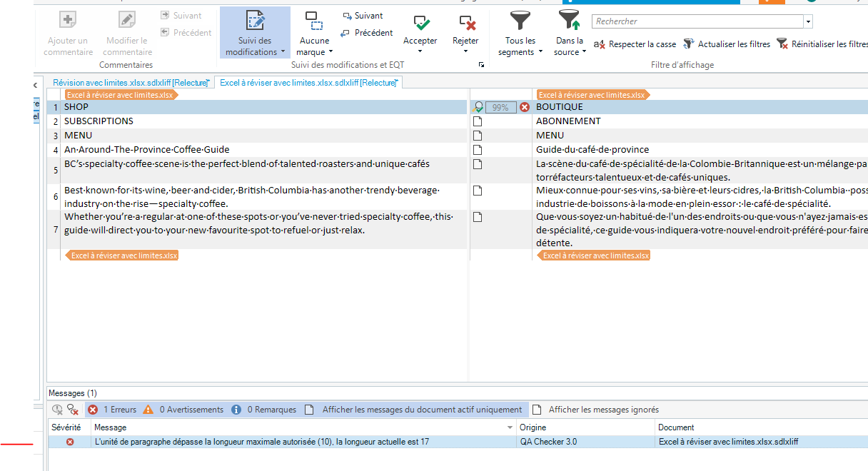Collapse left panel with chevron arrow
Viewport: 868px width, 471px height.
[36, 86]
